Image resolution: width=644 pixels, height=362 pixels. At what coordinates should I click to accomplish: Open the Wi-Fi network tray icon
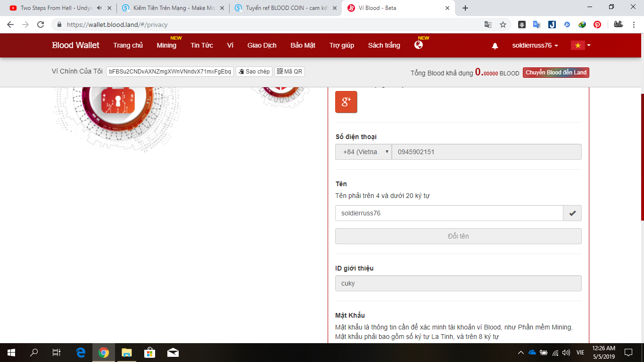[x=555, y=353]
